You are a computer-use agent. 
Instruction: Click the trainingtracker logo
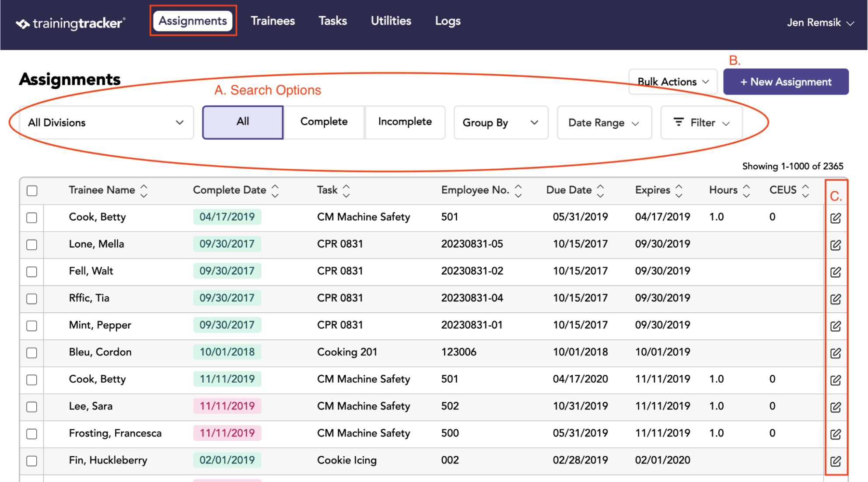70,23
